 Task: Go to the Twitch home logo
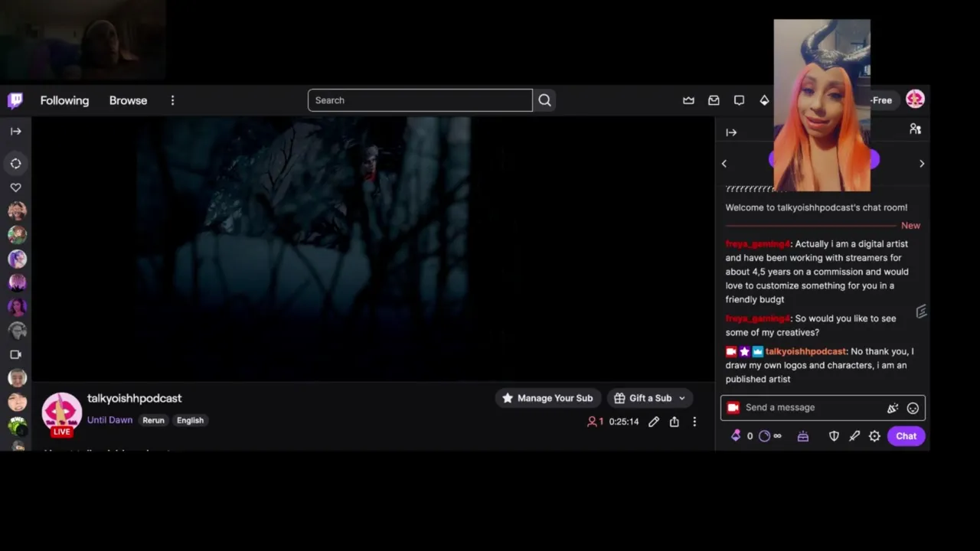point(15,100)
